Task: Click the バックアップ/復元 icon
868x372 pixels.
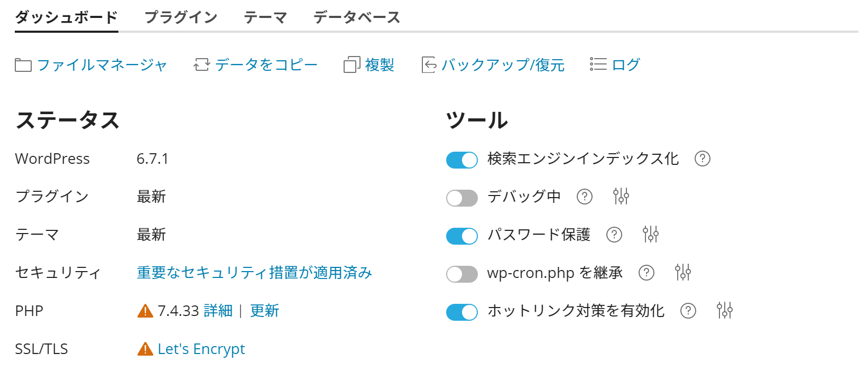Action: tap(429, 65)
